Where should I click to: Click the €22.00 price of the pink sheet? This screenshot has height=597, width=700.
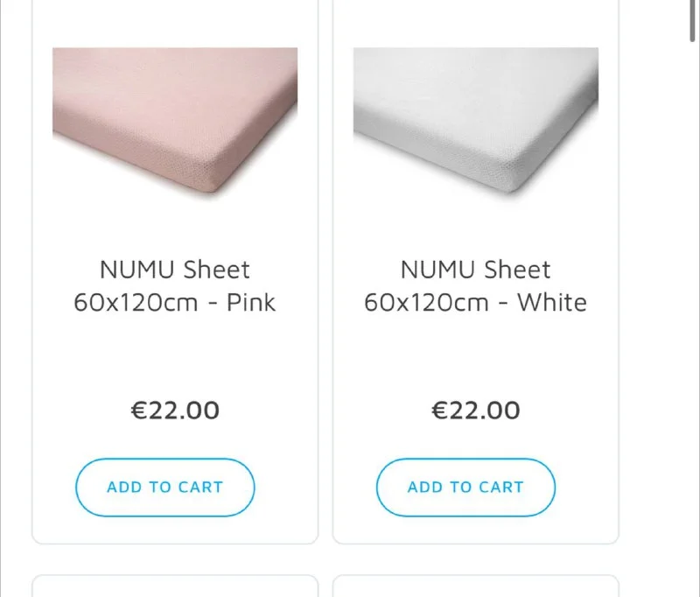tap(175, 410)
